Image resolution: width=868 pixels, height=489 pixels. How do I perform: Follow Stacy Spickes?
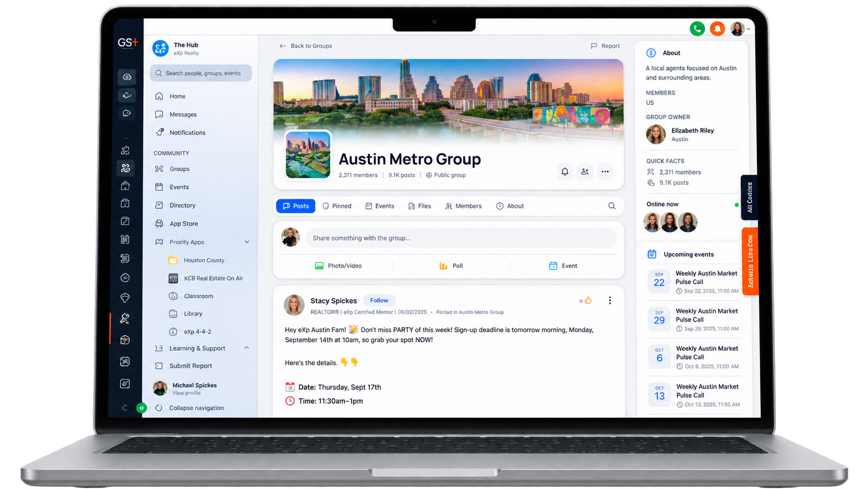pos(379,300)
